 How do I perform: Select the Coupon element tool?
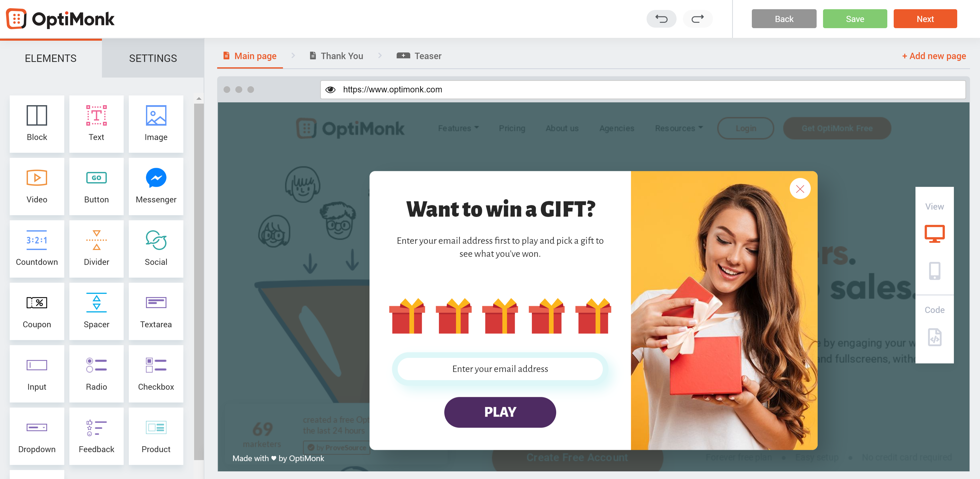36,310
